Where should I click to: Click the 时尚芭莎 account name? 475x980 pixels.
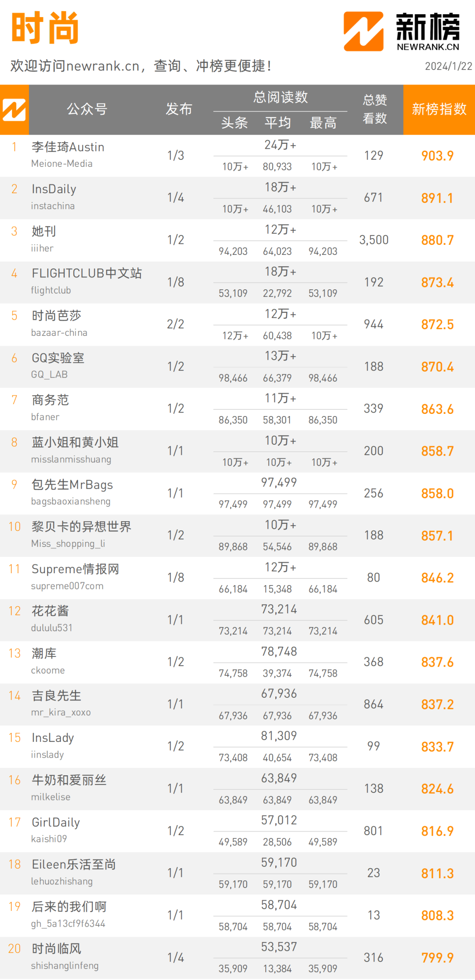56,316
